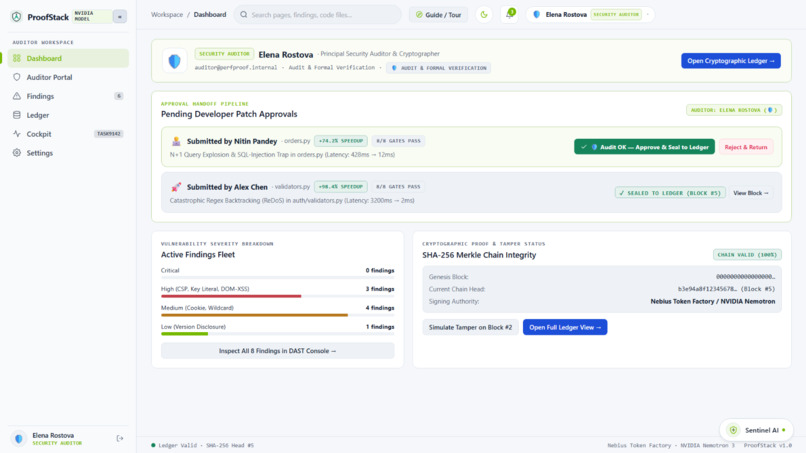
Task: Click the Findings warning triangle icon
Action: coord(17,96)
